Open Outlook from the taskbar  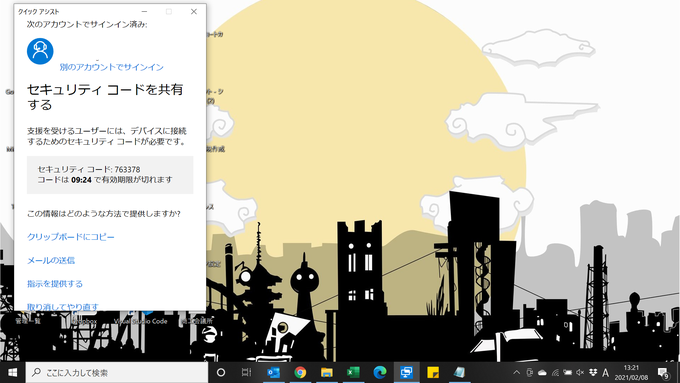click(x=273, y=372)
